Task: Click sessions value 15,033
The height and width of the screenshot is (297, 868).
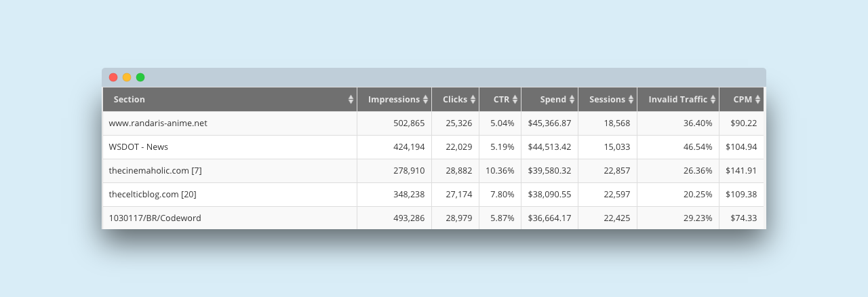Action: (617, 147)
